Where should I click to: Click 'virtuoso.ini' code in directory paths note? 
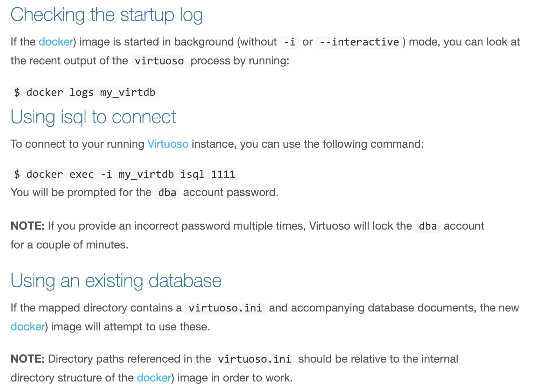(255, 359)
